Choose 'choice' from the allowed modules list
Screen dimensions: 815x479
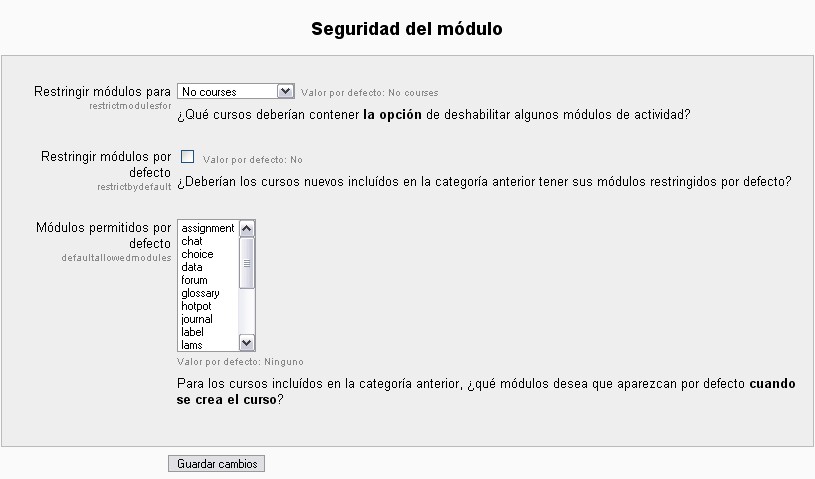(197, 254)
